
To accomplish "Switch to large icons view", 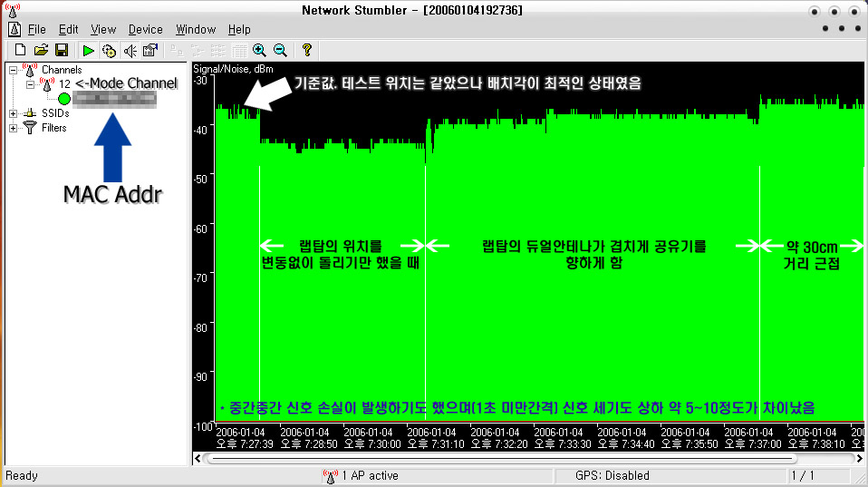I will pyautogui.click(x=178, y=51).
